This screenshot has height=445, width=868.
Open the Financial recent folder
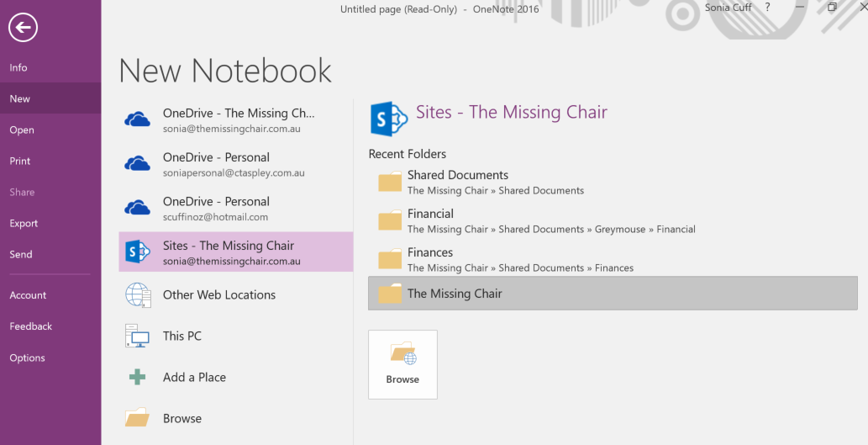613,221
